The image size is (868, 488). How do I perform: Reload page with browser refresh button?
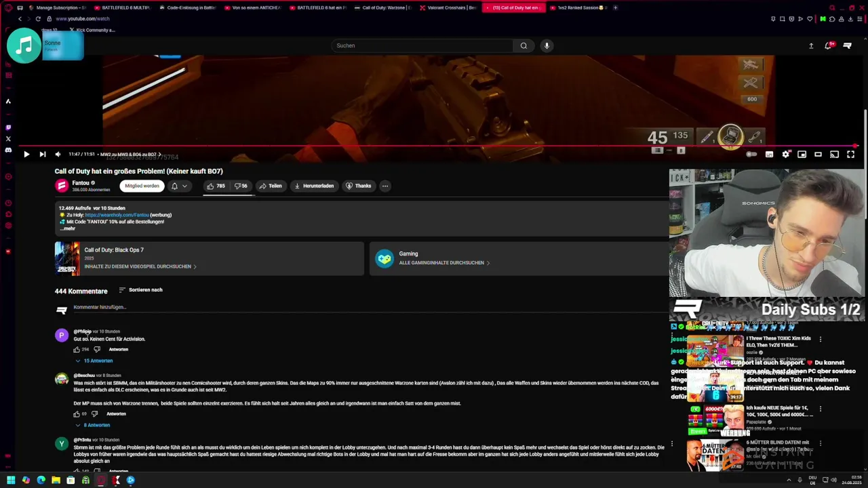(x=38, y=19)
